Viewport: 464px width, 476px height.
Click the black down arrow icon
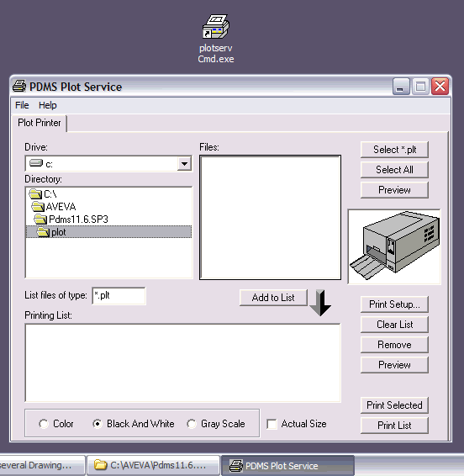(x=320, y=303)
